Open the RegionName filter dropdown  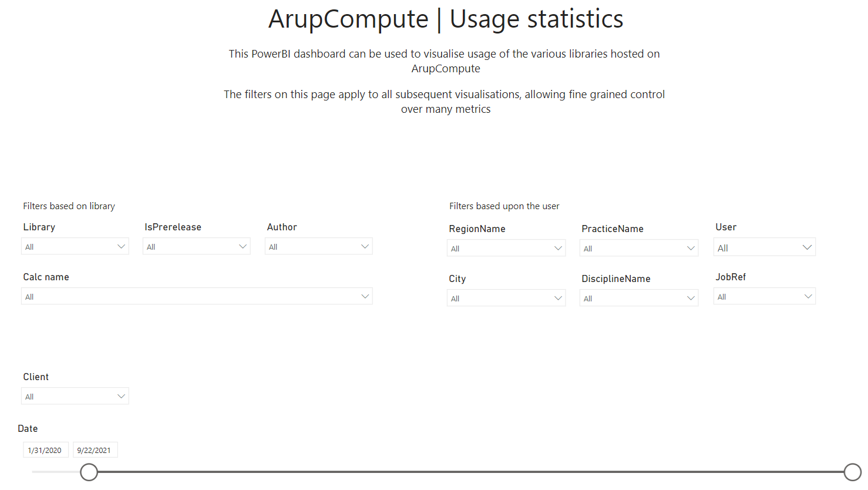coord(506,248)
